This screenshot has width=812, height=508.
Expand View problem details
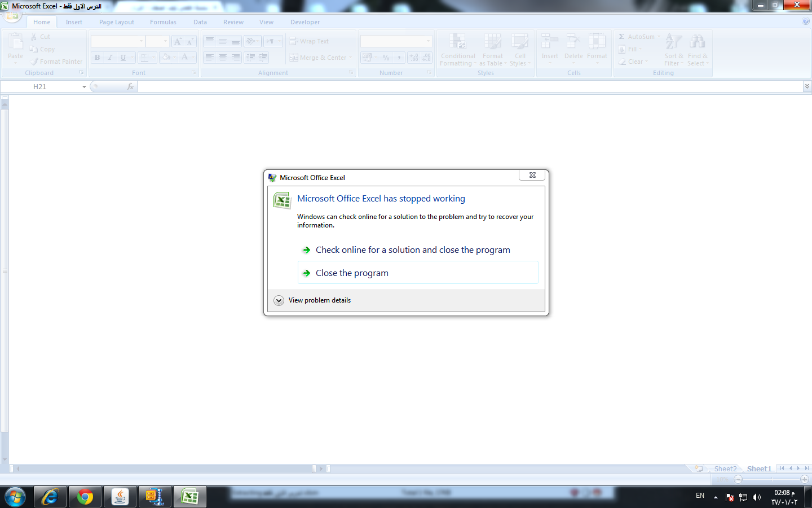point(312,300)
